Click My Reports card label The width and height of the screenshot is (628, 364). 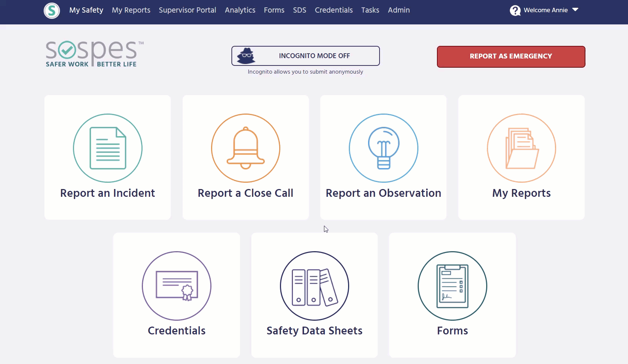[521, 193]
